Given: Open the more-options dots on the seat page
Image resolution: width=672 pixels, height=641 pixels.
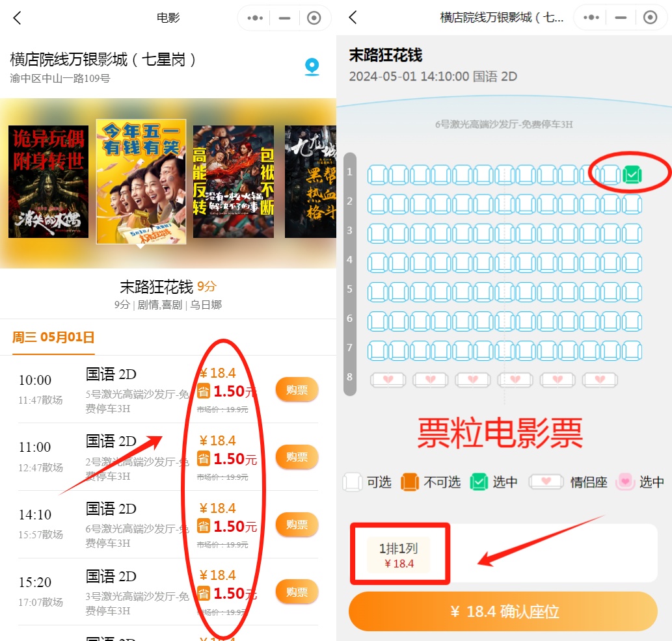Looking at the screenshot, I should (591, 18).
